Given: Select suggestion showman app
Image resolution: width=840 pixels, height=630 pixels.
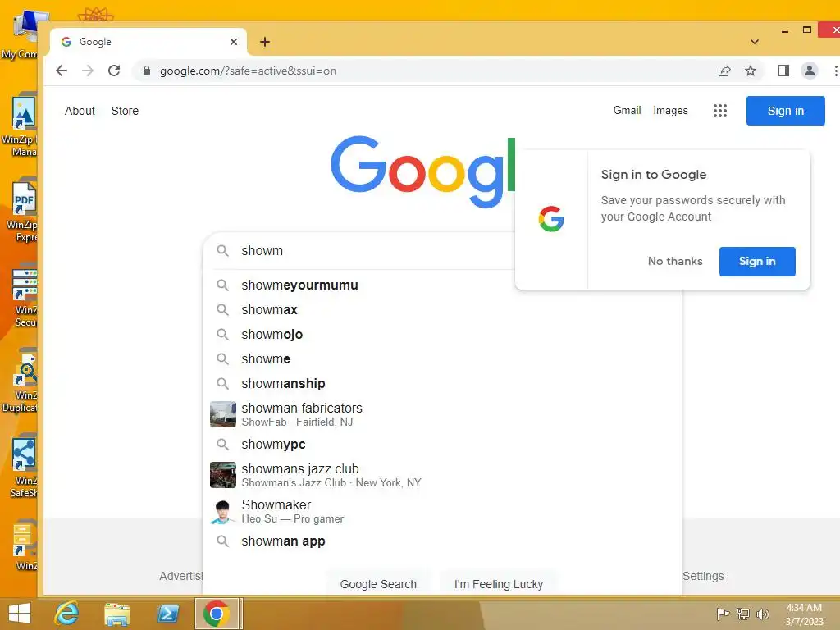Looking at the screenshot, I should 441,541.
